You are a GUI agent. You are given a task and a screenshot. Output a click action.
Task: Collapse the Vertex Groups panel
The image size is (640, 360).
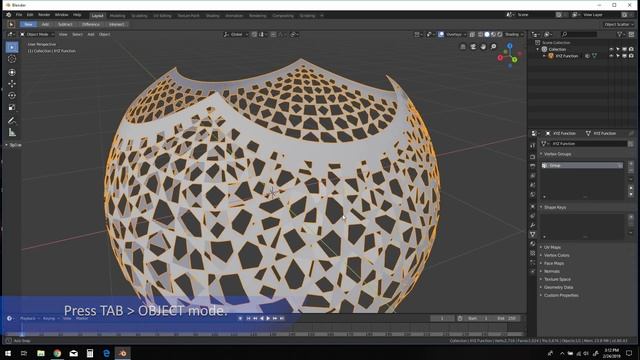click(x=557, y=154)
